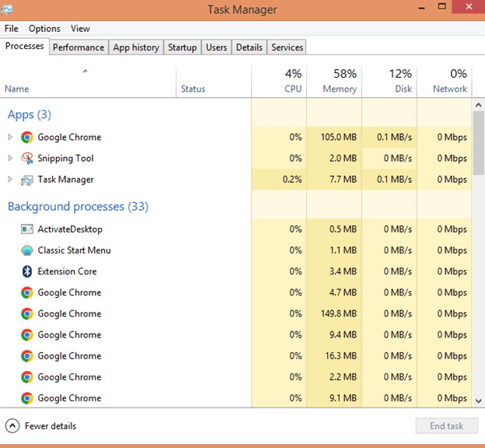Sort by the 4% CPU column header
485x448 pixels.
279,82
